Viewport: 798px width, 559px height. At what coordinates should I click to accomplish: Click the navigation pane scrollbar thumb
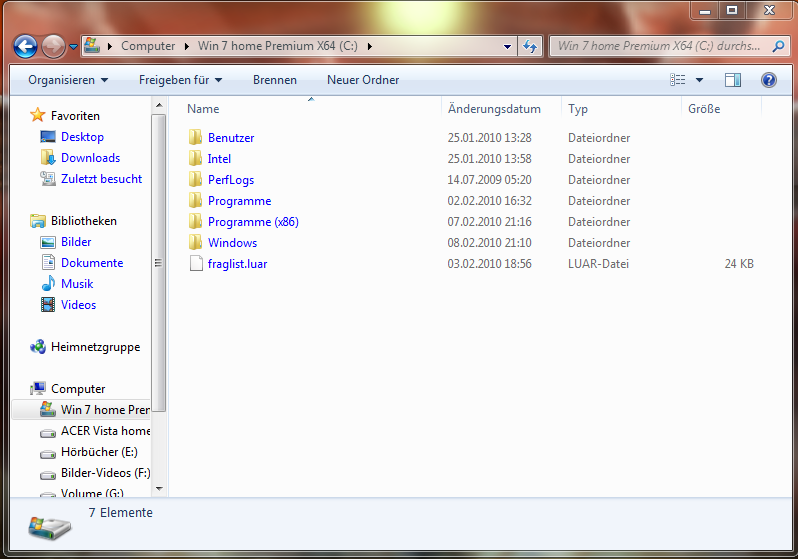(159, 263)
